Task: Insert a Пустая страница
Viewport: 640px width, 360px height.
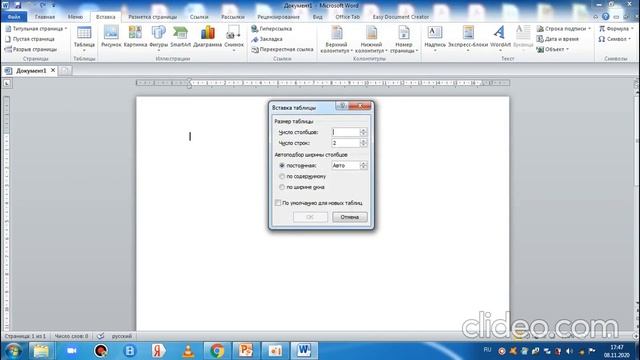Action: [x=30, y=39]
